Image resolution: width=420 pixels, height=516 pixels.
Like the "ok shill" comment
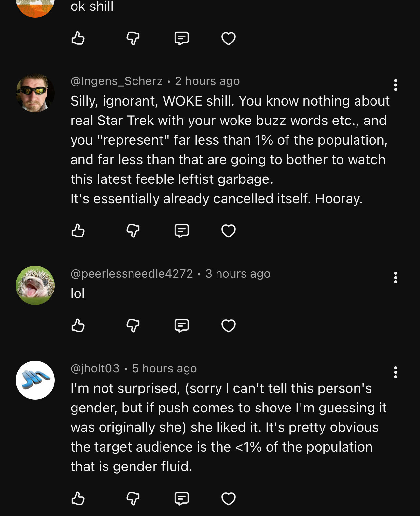click(78, 38)
